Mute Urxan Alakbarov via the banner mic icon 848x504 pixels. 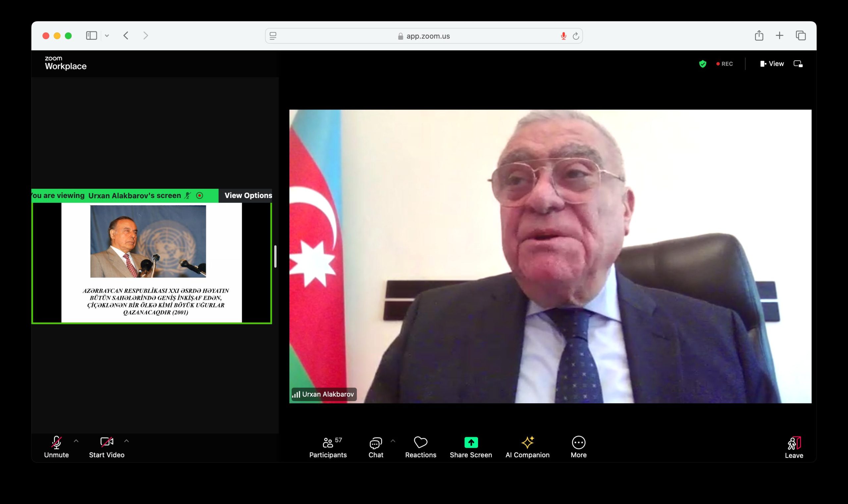click(187, 195)
